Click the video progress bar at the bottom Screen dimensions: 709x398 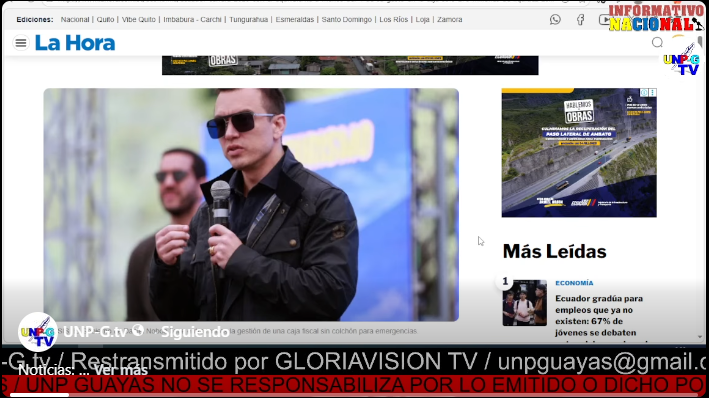[x=354, y=395]
